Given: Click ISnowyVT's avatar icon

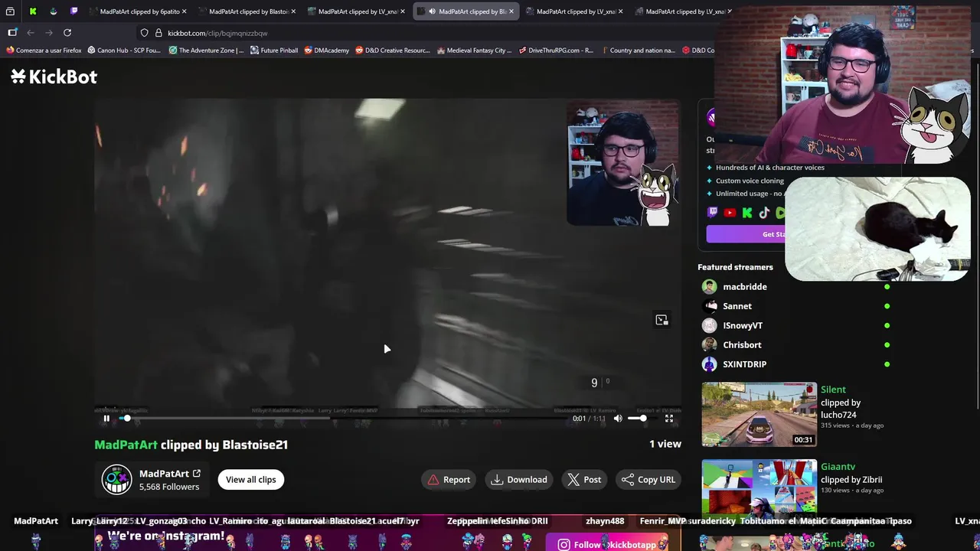Looking at the screenshot, I should pyautogui.click(x=709, y=325).
